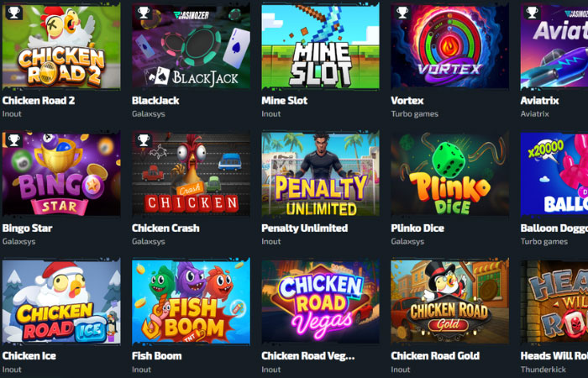Open Balloon Doggo game thumbnail
The image size is (588, 378).
[554, 174]
